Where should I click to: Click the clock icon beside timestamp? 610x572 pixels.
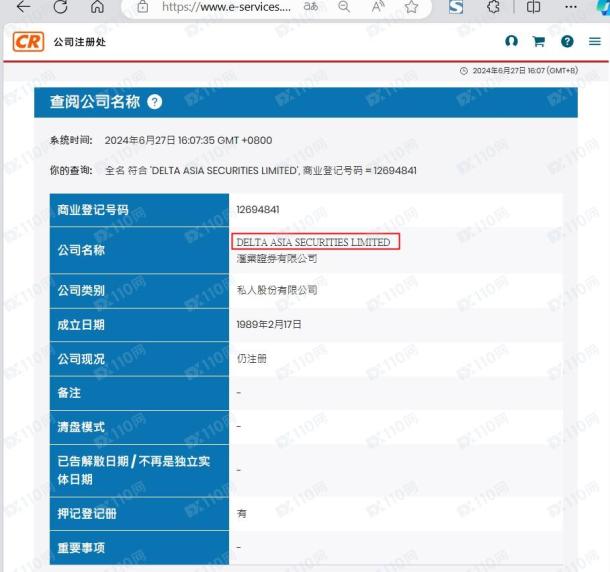(463, 71)
